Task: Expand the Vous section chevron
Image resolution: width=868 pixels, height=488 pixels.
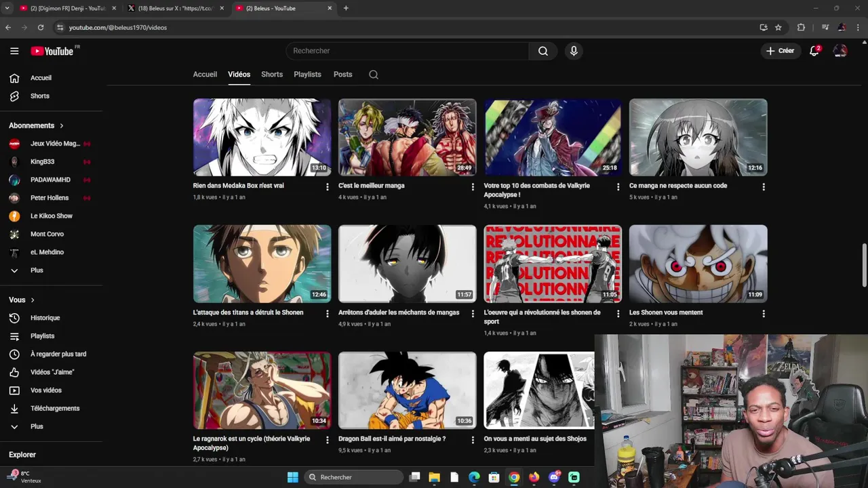Action: (x=33, y=300)
